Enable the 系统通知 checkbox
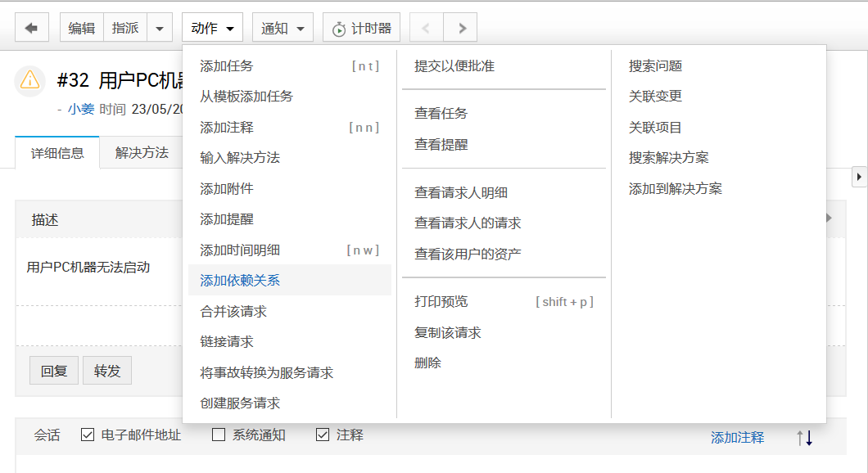The width and height of the screenshot is (868, 473). tap(219, 435)
